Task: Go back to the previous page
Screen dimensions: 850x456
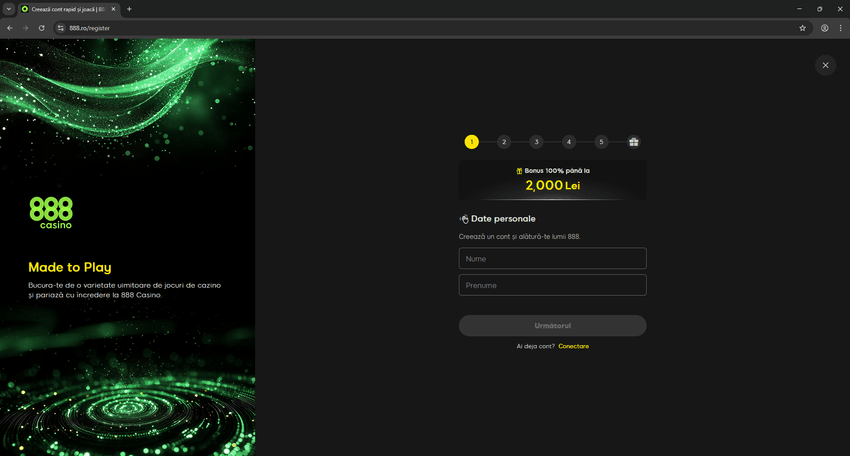Action: tap(9, 28)
